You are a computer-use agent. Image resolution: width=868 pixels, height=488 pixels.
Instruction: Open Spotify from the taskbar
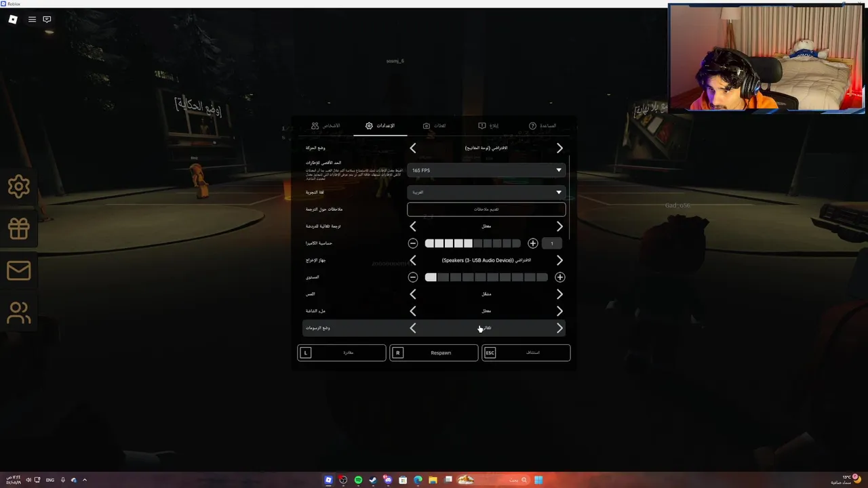pos(358,480)
